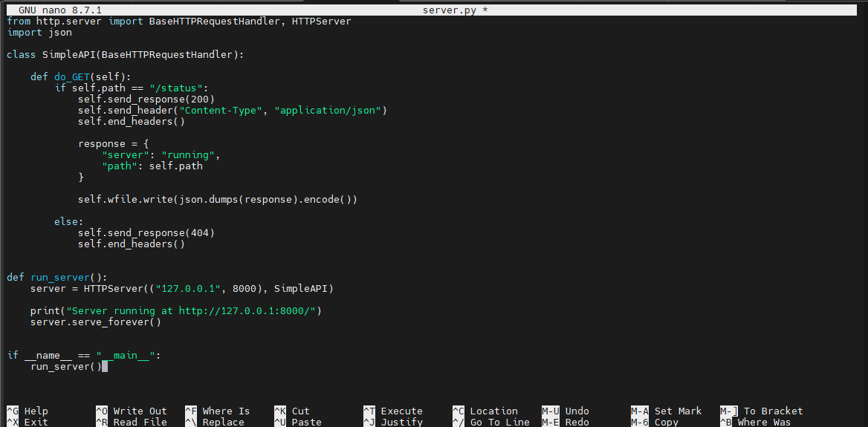
Task: Click the ^/ Go To Line shortcut
Action: 491,422
